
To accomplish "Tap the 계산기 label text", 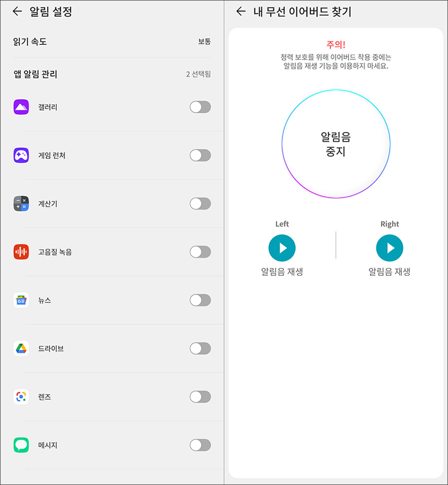I will tap(47, 203).
